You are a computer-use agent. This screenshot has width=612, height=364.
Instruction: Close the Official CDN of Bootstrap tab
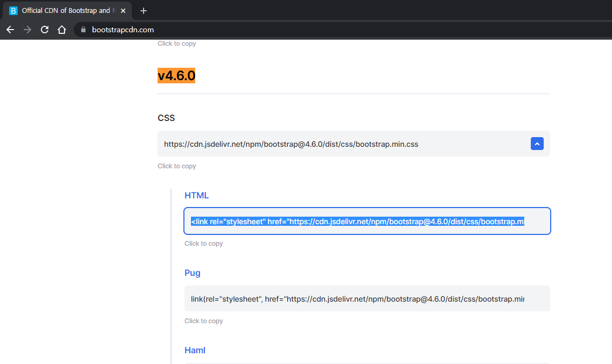123,11
